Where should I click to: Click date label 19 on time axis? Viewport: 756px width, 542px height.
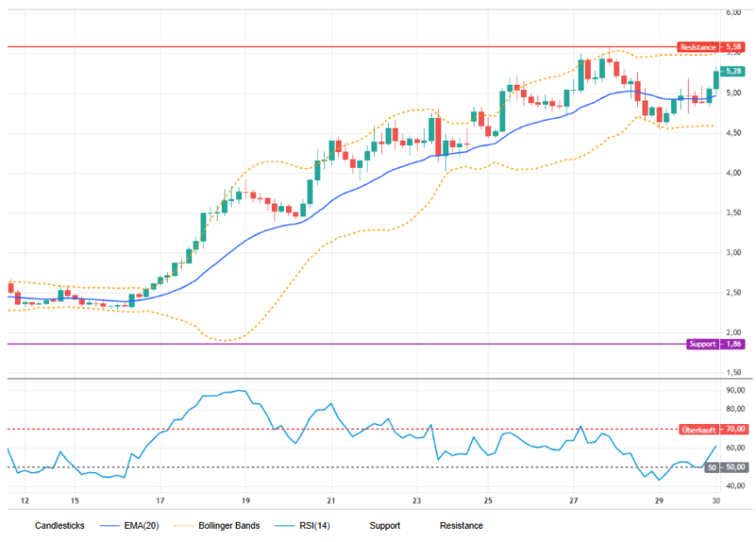[246, 501]
